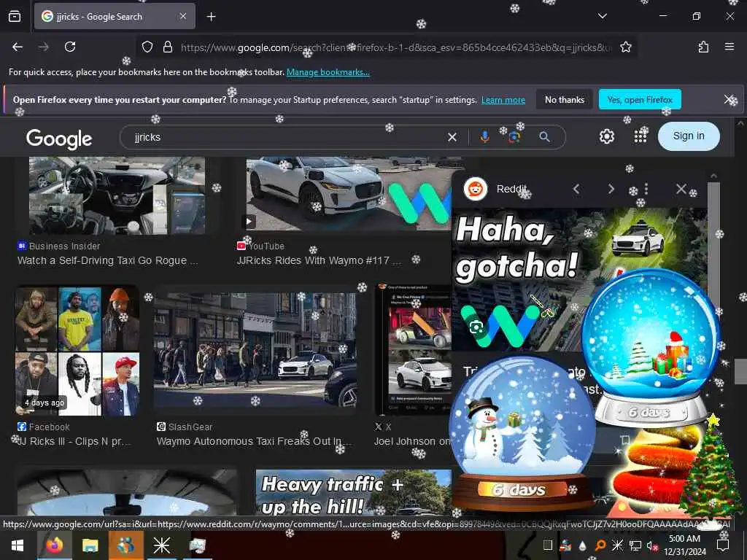Open the snowflake app on taskbar
The width and height of the screenshot is (747, 560).
click(161, 545)
